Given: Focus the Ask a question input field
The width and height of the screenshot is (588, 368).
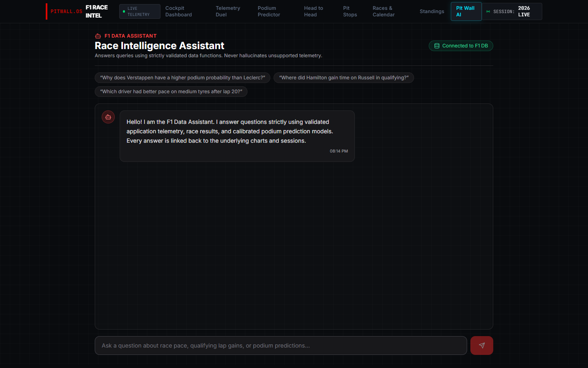Looking at the screenshot, I should click(x=281, y=346).
